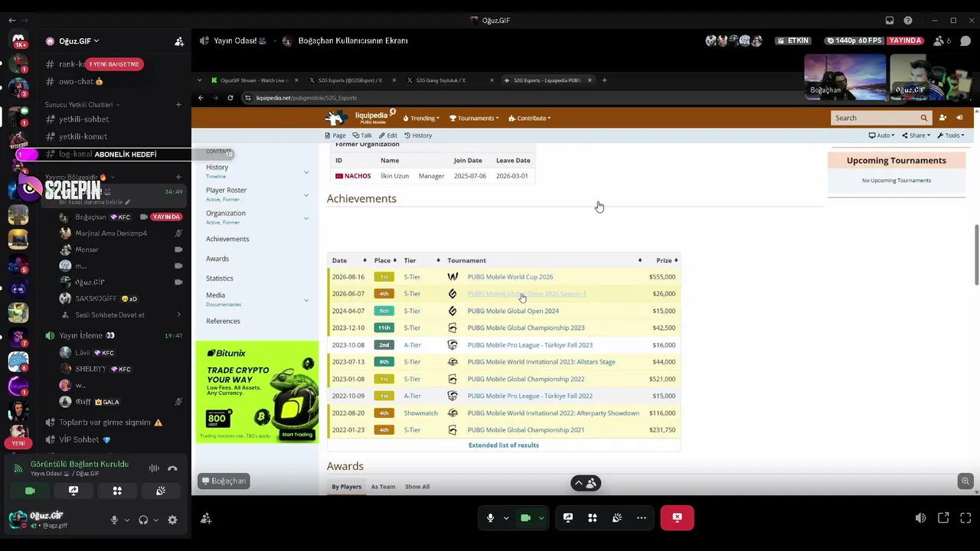Toggle microphone mute in user panel

[114, 520]
